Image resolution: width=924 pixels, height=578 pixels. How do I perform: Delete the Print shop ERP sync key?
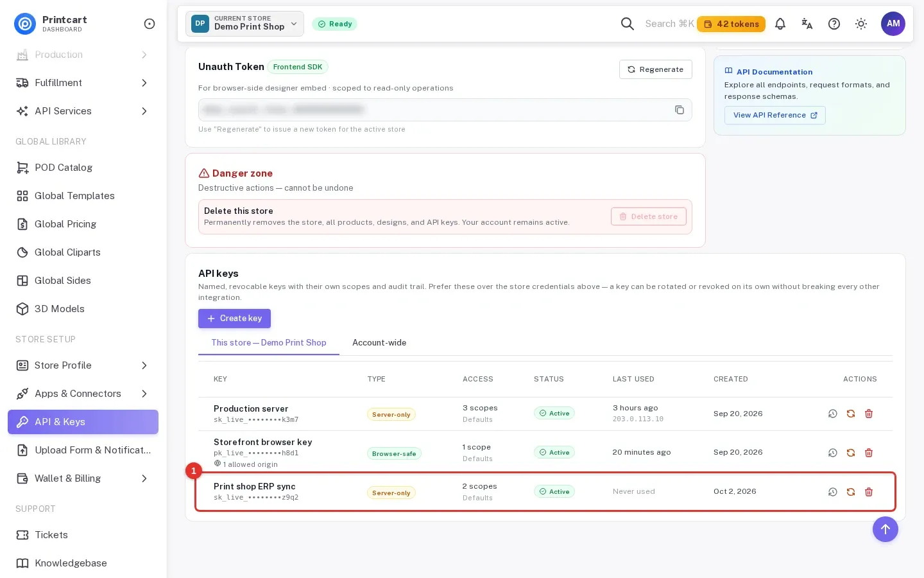[x=869, y=492]
